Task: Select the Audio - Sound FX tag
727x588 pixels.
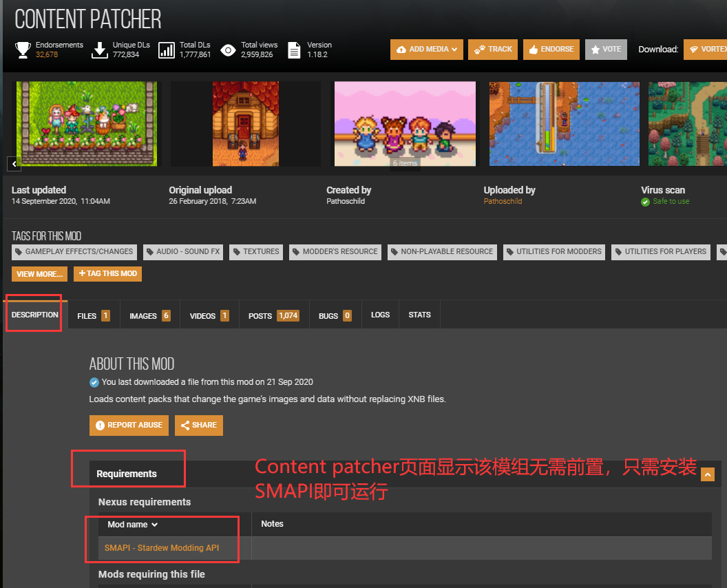Action: point(183,252)
